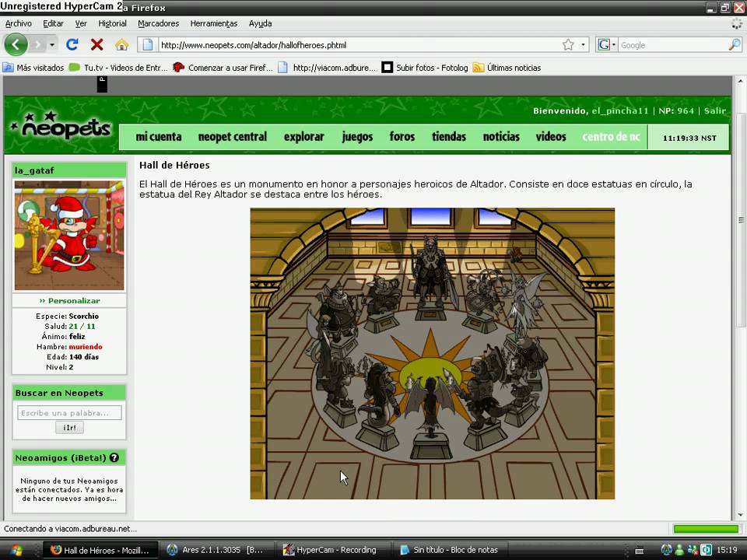This screenshot has width=747, height=560.
Task: Click the Escribe una palabra search field
Action: [69, 413]
